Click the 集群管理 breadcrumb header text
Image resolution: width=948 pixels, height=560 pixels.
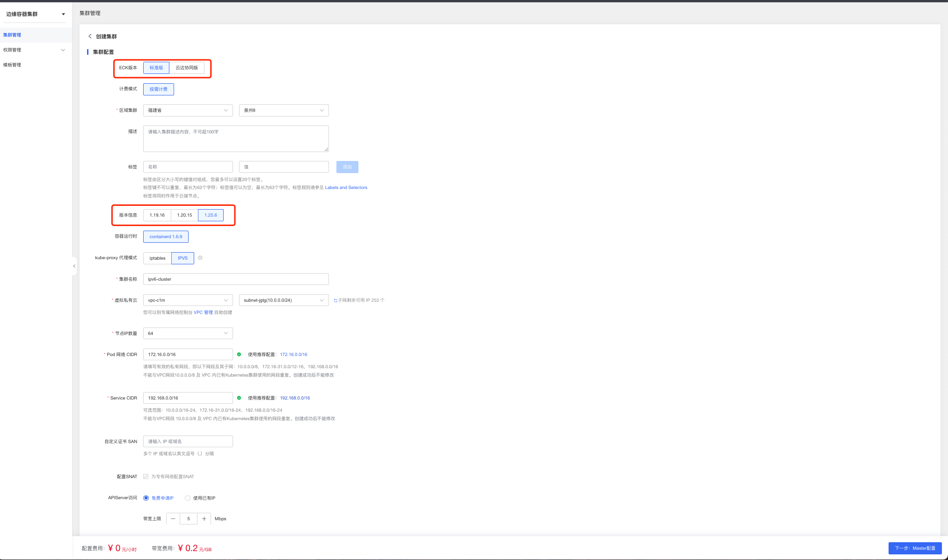click(x=90, y=13)
